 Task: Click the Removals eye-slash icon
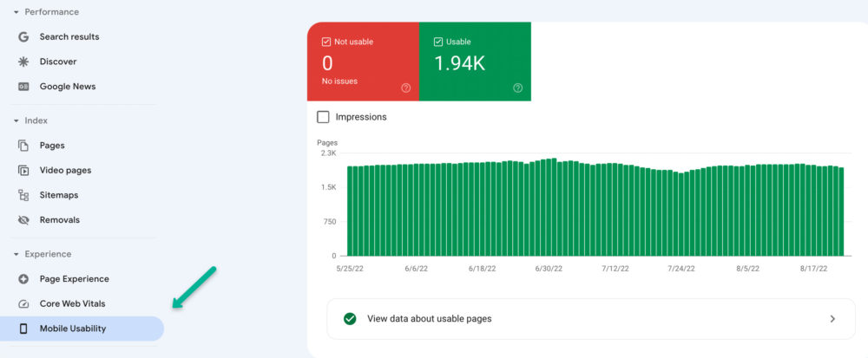[23, 220]
